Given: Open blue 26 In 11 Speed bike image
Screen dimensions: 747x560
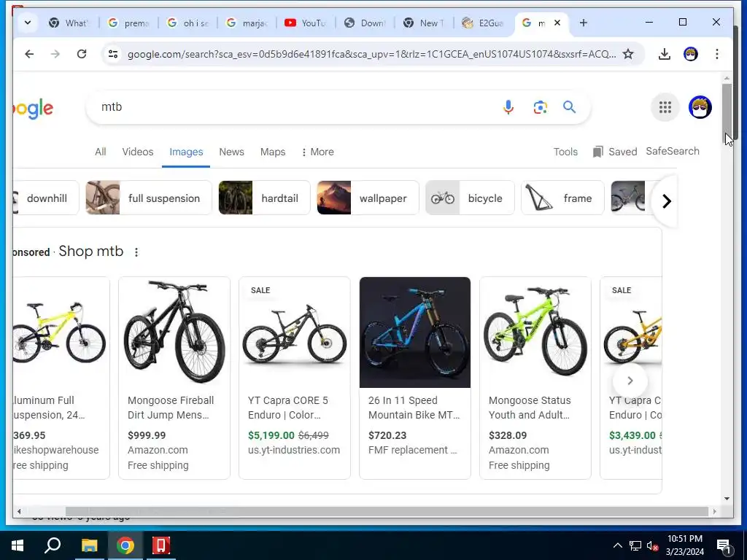Looking at the screenshot, I should (x=415, y=332).
